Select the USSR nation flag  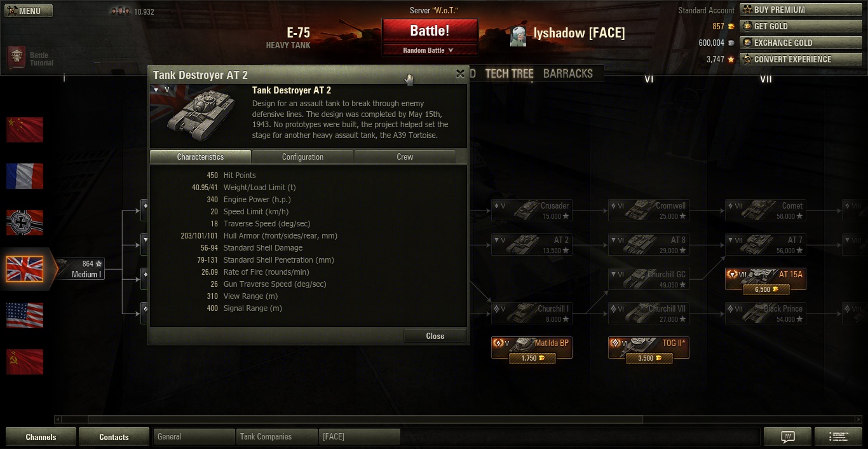25,361
